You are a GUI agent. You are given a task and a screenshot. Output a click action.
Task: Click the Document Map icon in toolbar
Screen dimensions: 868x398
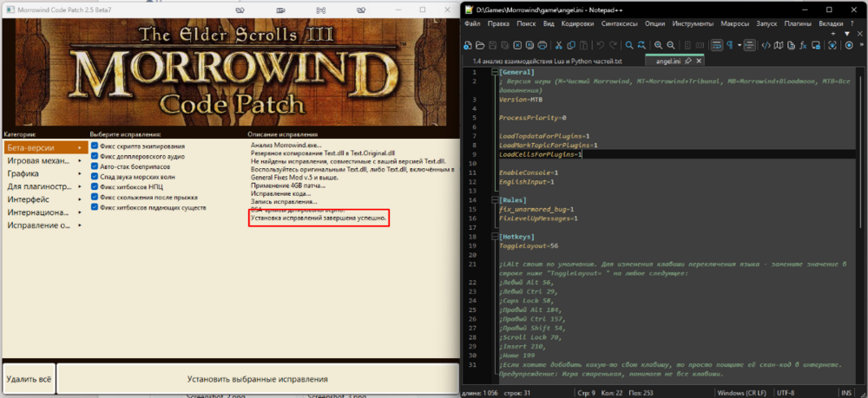(x=779, y=45)
